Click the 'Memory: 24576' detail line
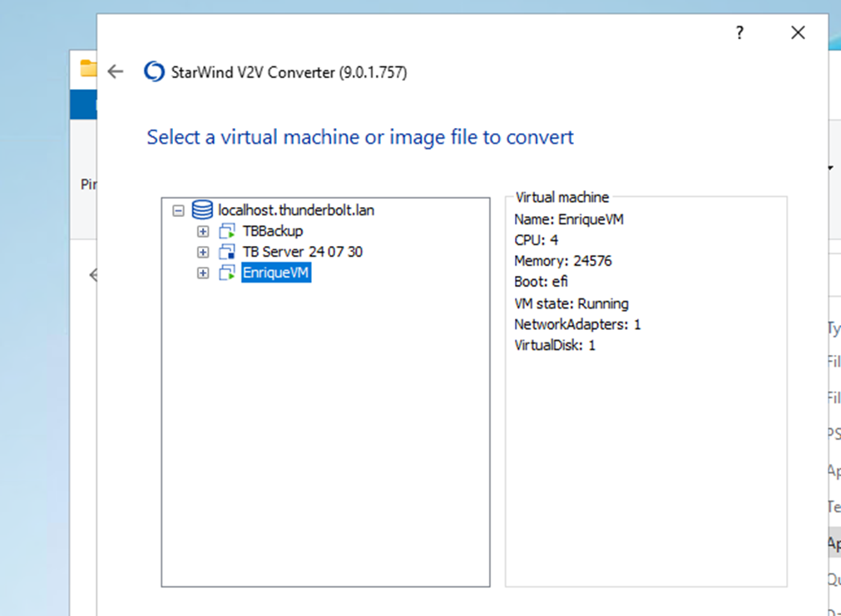The image size is (841, 616). [563, 261]
